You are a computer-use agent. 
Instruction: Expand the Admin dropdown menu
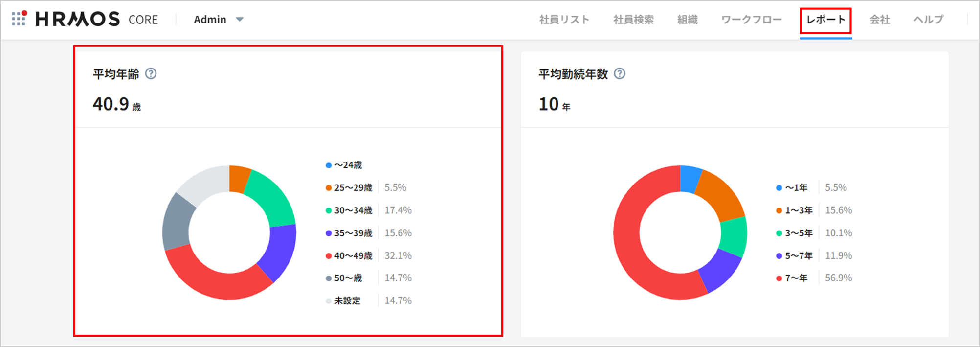(218, 20)
